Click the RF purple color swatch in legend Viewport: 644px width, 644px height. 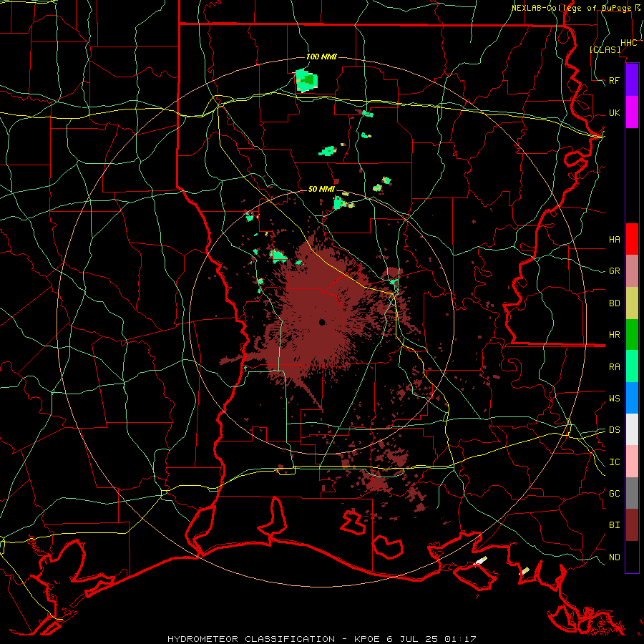click(632, 80)
